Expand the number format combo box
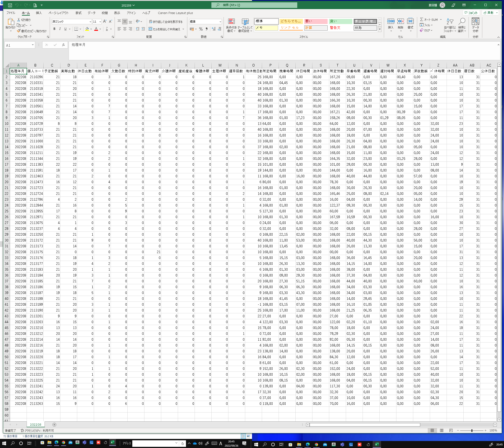The width and height of the screenshot is (504, 448). [x=220, y=22]
